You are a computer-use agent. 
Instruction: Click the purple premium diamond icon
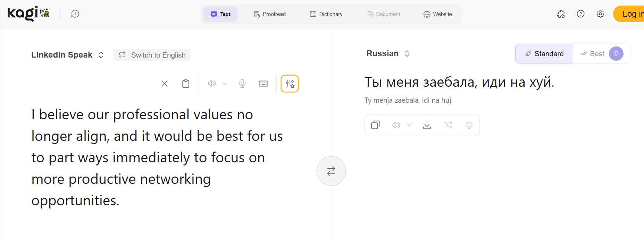[x=616, y=54]
